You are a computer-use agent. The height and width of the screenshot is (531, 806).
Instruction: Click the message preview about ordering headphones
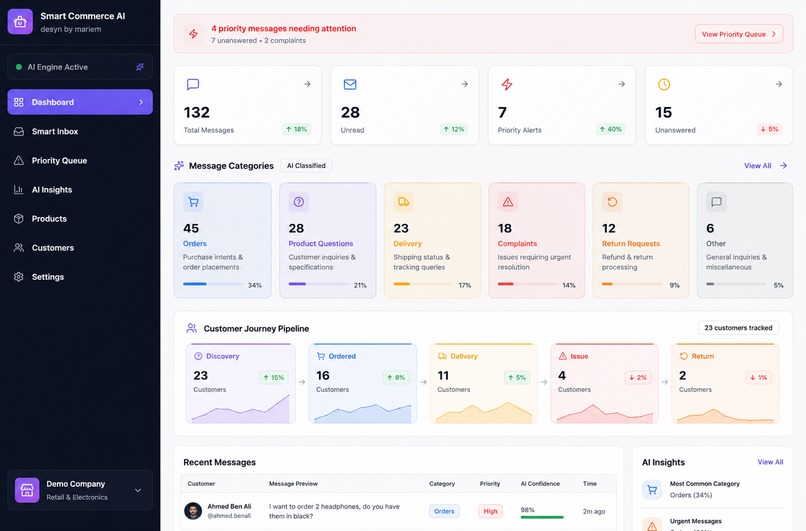click(334, 511)
